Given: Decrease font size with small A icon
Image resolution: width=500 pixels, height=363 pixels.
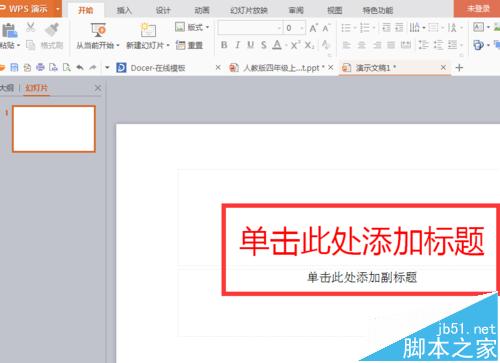Looking at the screenshot, I should pyautogui.click(x=326, y=28).
